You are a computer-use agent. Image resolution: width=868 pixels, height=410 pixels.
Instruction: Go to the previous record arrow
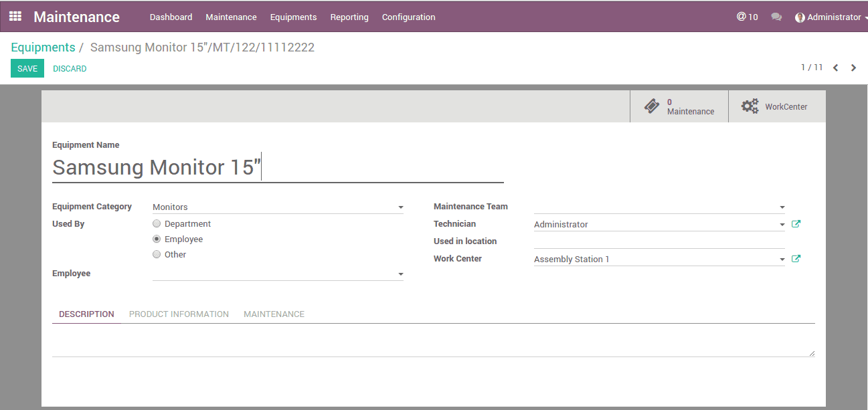pos(835,68)
